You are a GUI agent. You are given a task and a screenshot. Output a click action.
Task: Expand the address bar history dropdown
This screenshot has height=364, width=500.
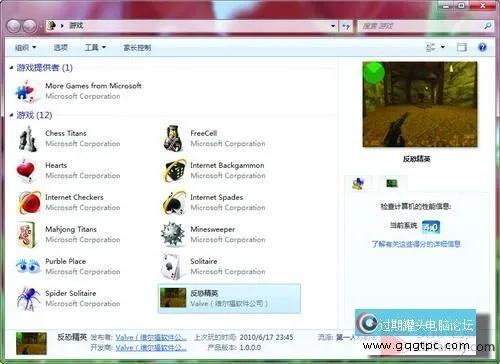pos(333,26)
